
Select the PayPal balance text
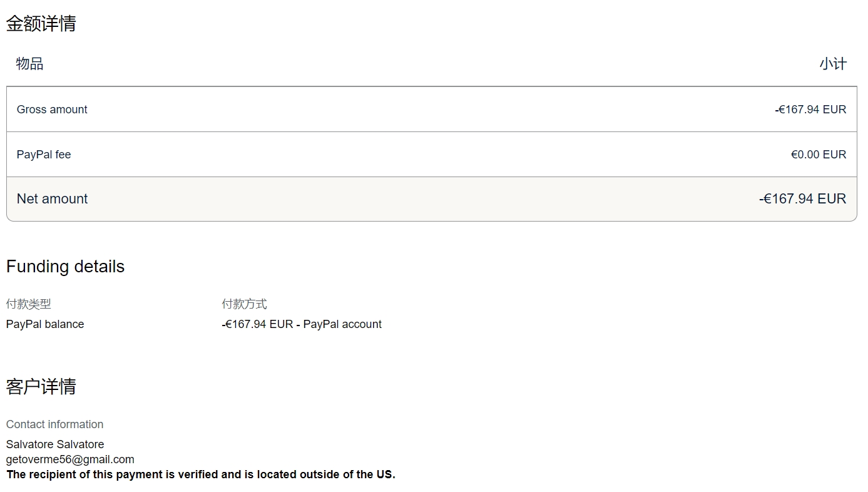[45, 324]
